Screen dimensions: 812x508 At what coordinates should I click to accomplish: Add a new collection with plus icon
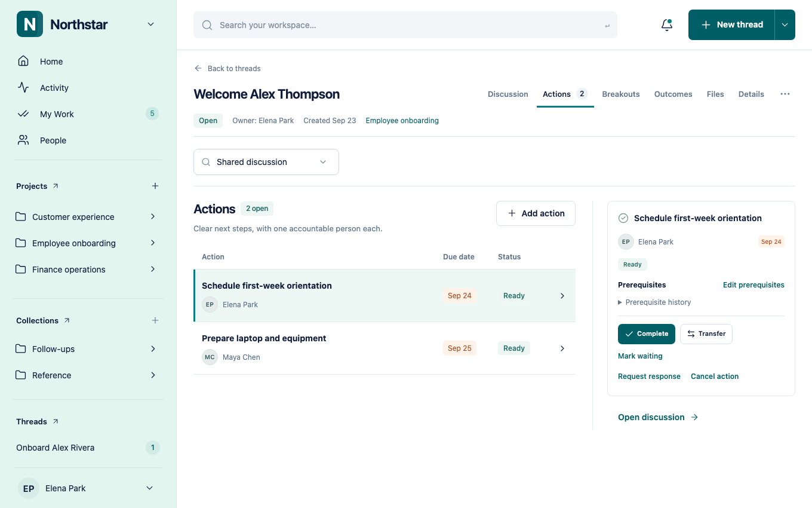click(x=155, y=320)
